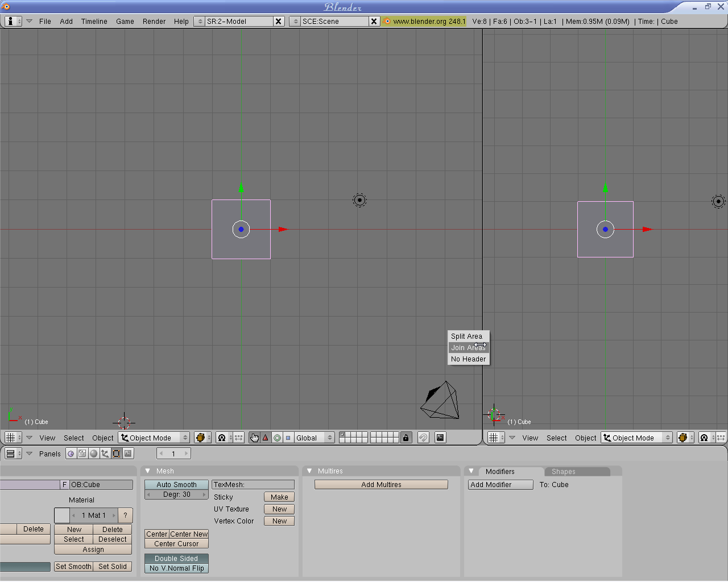The height and width of the screenshot is (582, 728).
Task: Click the ring rotate manipulator icon
Action: (277, 438)
